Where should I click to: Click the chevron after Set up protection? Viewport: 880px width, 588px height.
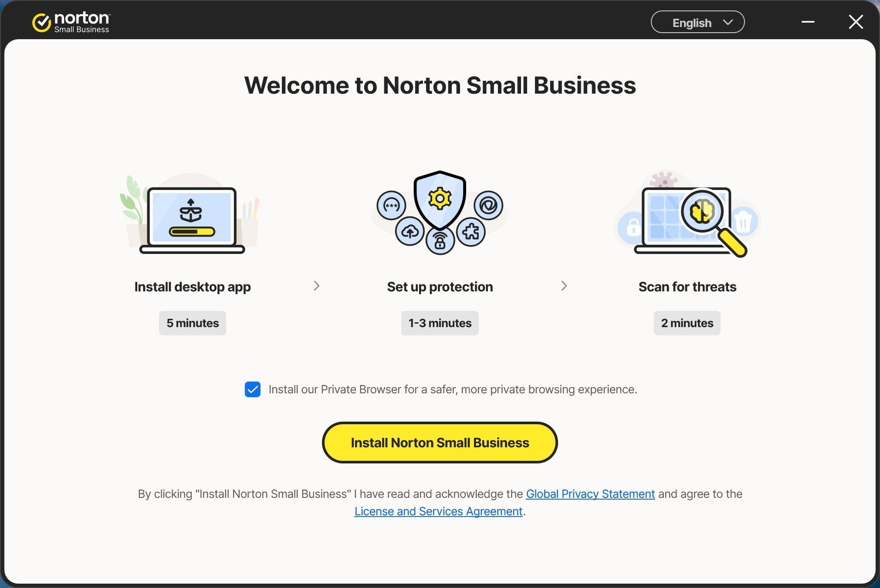tap(564, 286)
